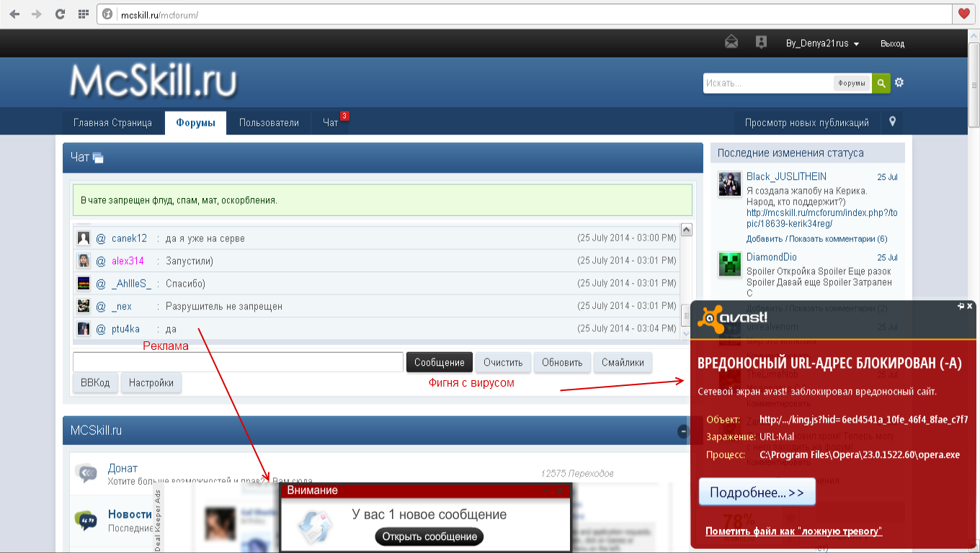Click canek12's avatar in chat

click(84, 238)
